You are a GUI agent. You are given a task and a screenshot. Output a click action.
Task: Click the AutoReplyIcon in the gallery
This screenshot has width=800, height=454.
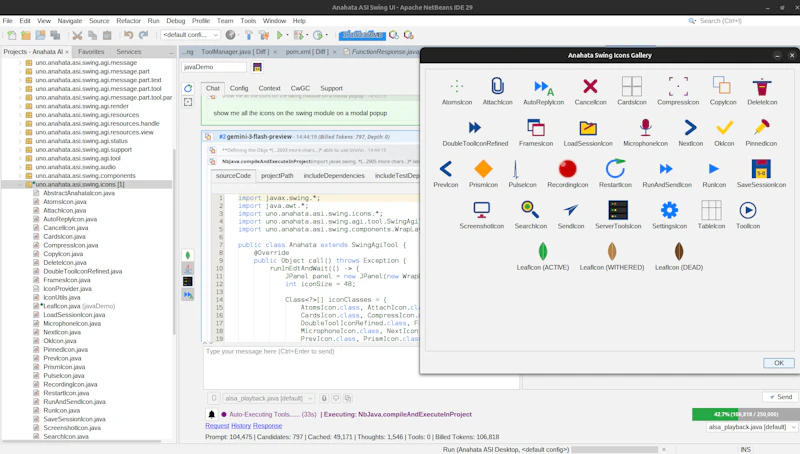(543, 86)
